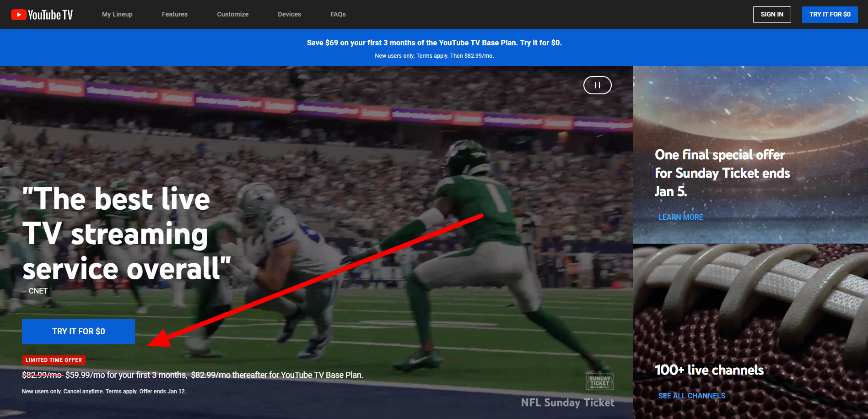The image size is (868, 419).
Task: Open the My Lineup menu item
Action: click(x=117, y=14)
